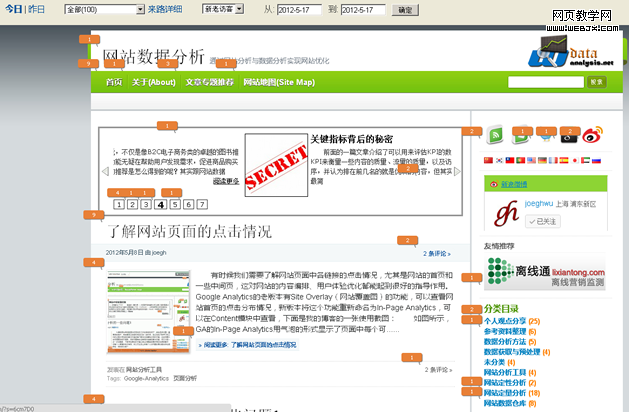The image size is (629, 412).
Task: Open the Sina Weibo icon in sidebar
Action: click(594, 137)
